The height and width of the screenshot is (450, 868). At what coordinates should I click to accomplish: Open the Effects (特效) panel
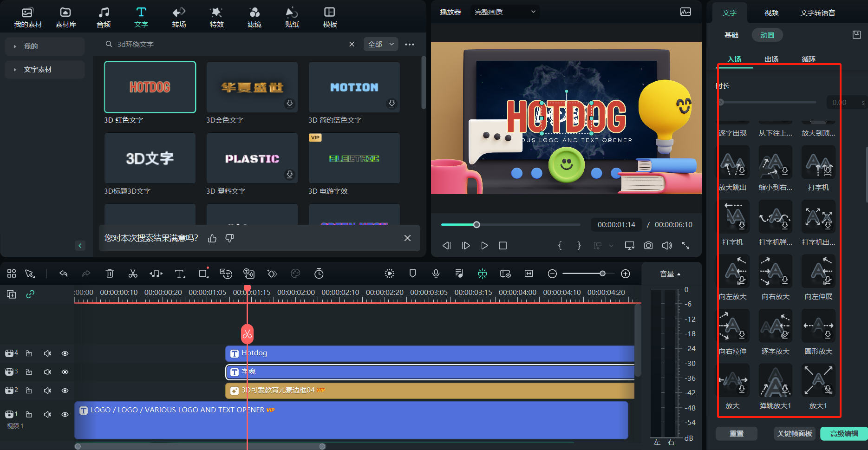(216, 17)
